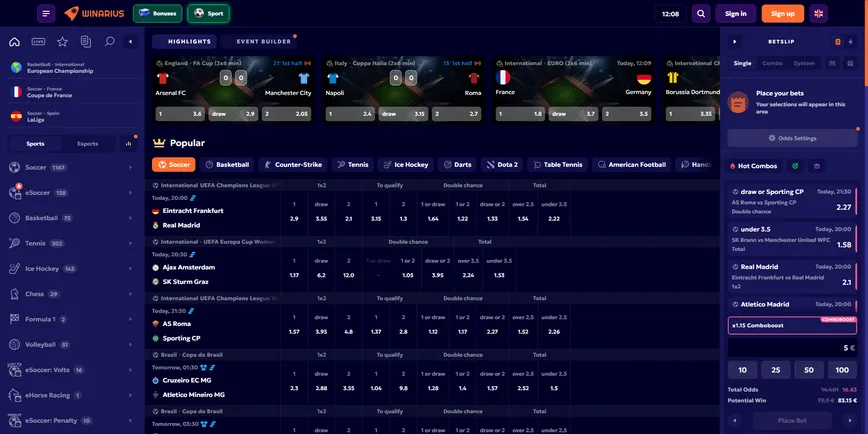
Task: Select the 10 euro stake preset
Action: point(742,370)
